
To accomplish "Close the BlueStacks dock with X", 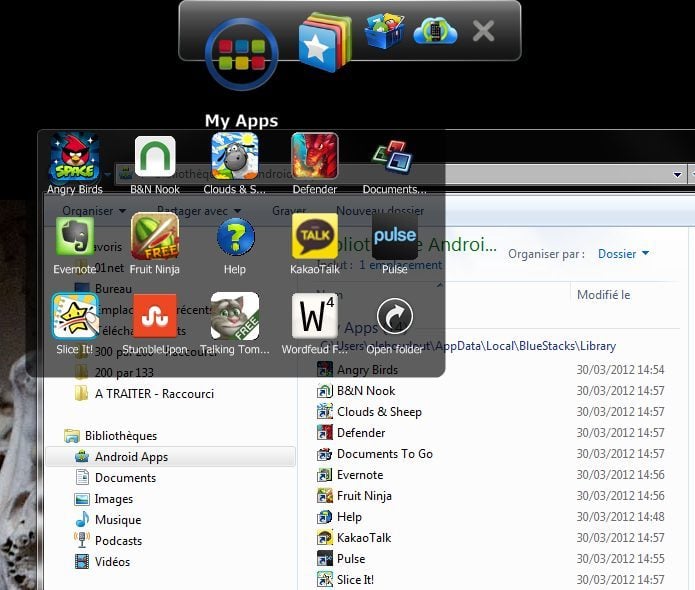I will coord(483,31).
